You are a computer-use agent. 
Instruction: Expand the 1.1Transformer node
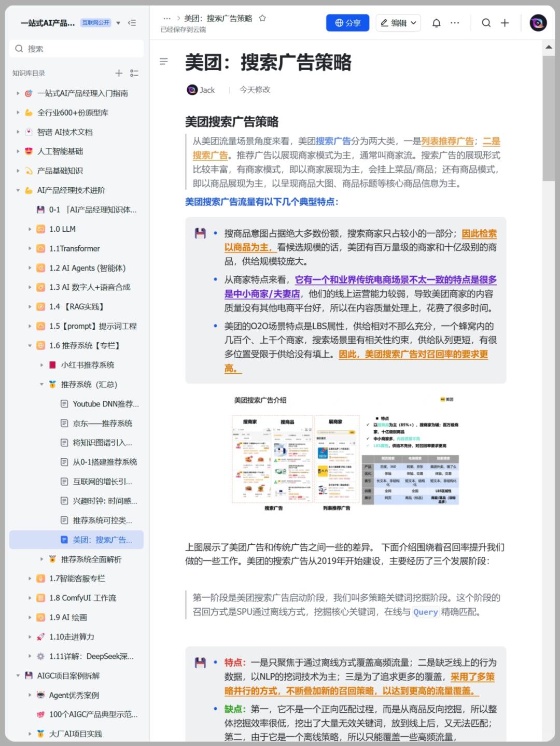tap(30, 248)
